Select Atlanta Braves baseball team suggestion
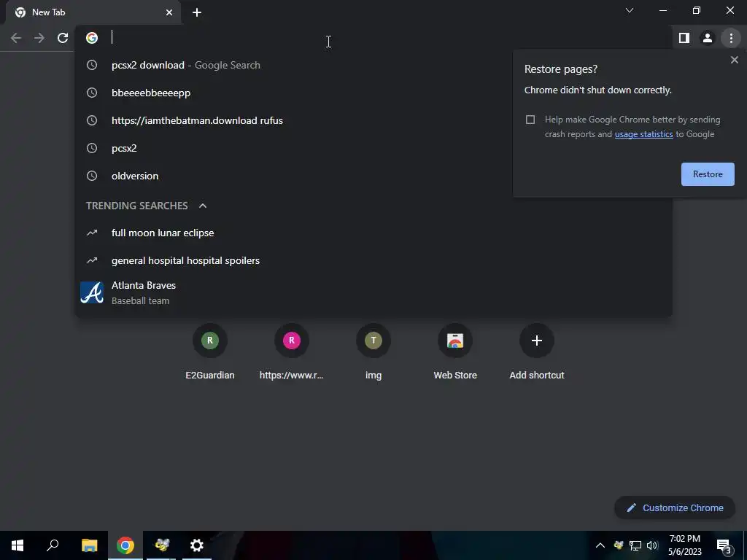Screen dimensions: 747x560 coord(373,293)
